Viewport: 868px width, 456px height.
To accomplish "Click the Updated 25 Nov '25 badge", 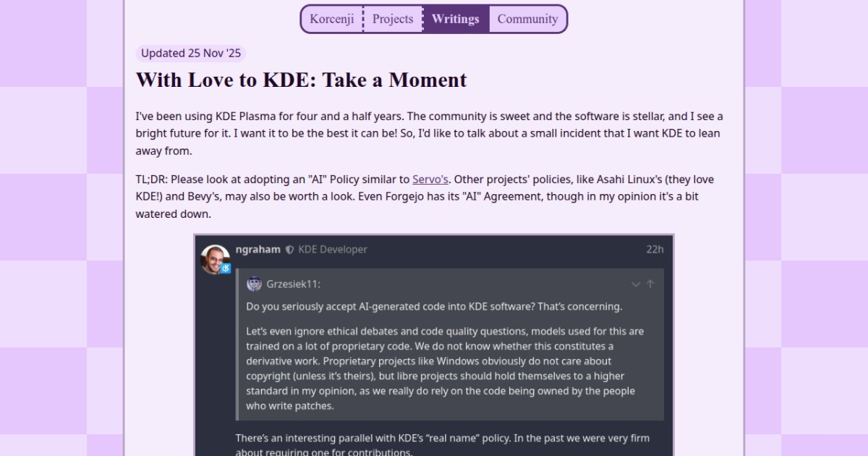I will (191, 53).
